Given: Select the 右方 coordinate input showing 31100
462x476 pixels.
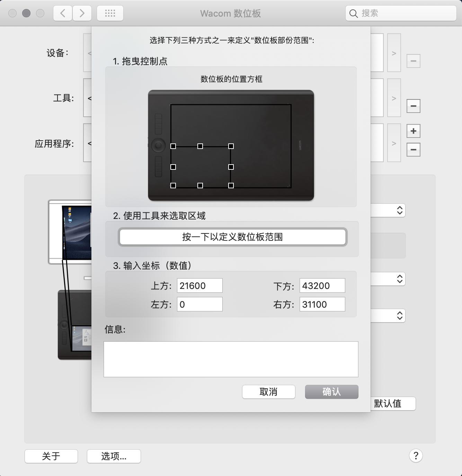Looking at the screenshot, I should (x=322, y=304).
